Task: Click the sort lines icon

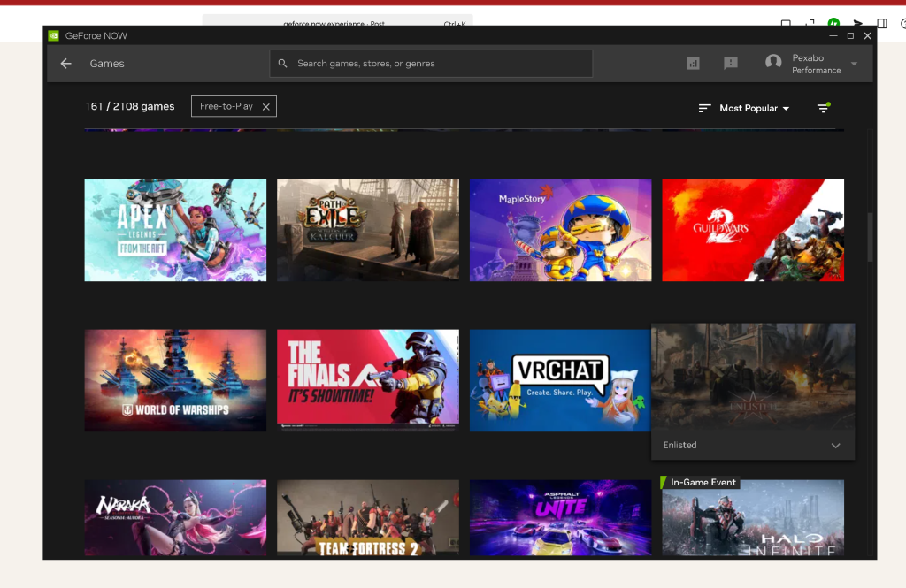Action: [703, 108]
